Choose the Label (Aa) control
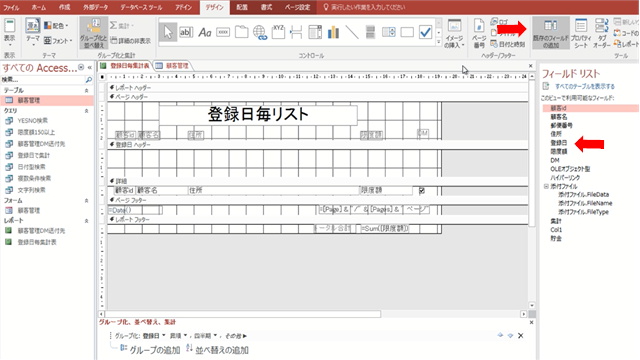 [x=204, y=32]
